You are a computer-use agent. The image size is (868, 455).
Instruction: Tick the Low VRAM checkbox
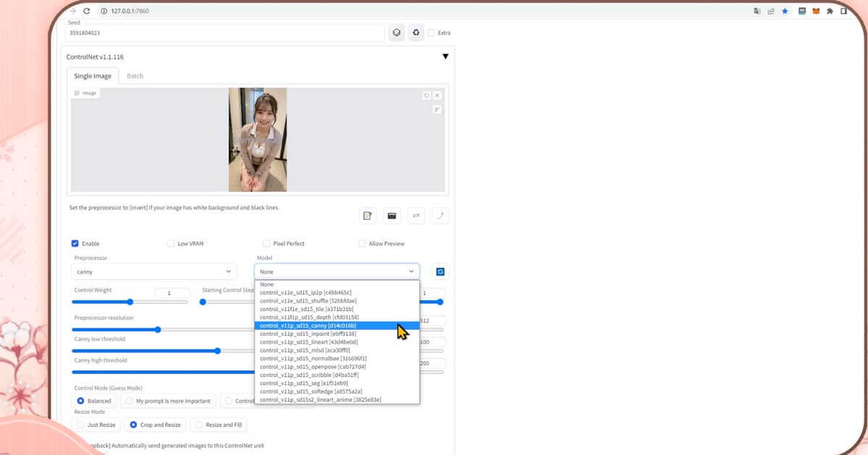click(x=171, y=244)
